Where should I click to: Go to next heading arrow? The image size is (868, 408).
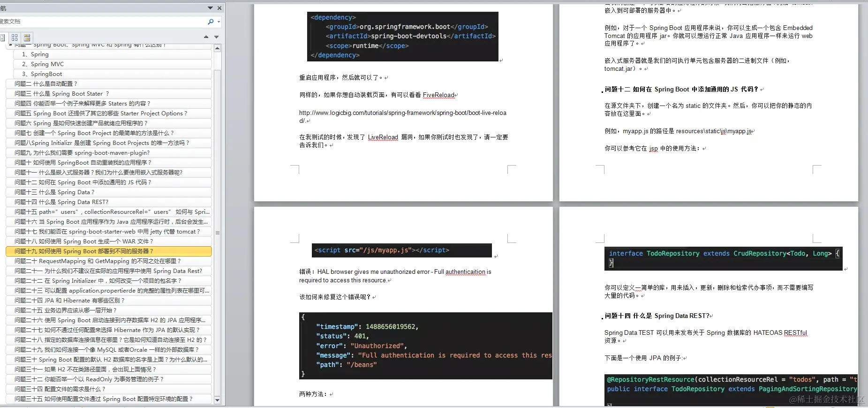[216, 37]
